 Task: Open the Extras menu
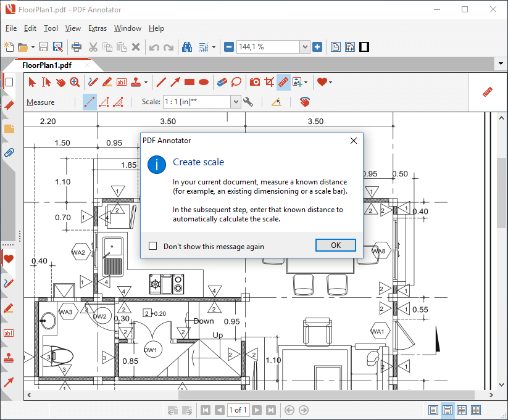tap(97, 28)
